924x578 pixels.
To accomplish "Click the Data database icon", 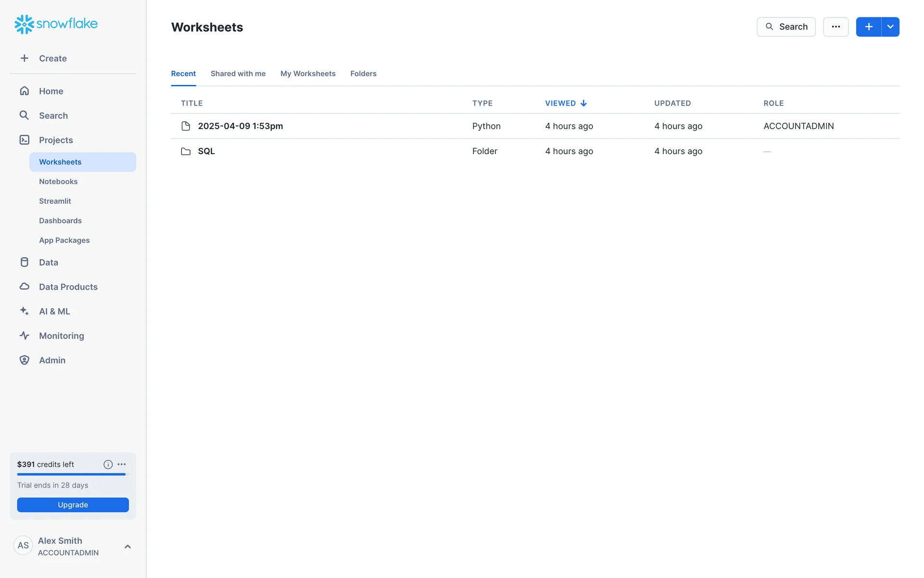I will coord(25,263).
